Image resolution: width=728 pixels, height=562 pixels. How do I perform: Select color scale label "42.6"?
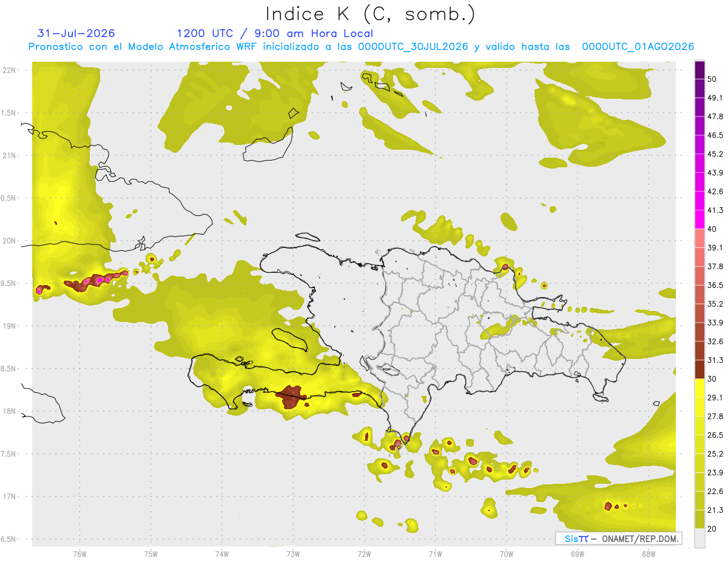(715, 192)
